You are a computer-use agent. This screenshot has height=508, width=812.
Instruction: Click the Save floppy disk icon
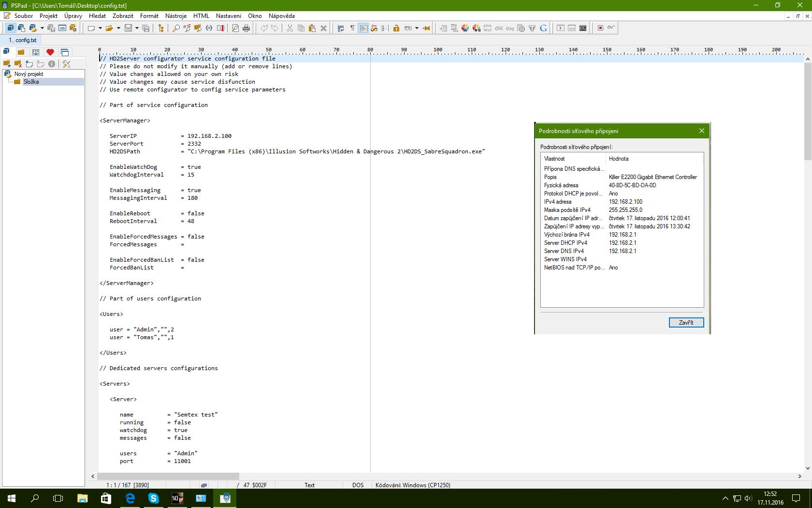128,28
